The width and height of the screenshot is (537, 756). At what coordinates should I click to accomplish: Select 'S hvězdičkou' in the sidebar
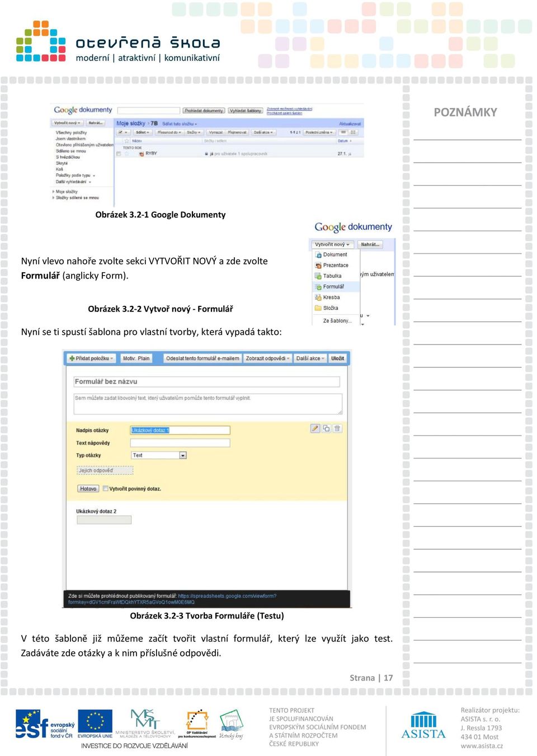click(68, 157)
